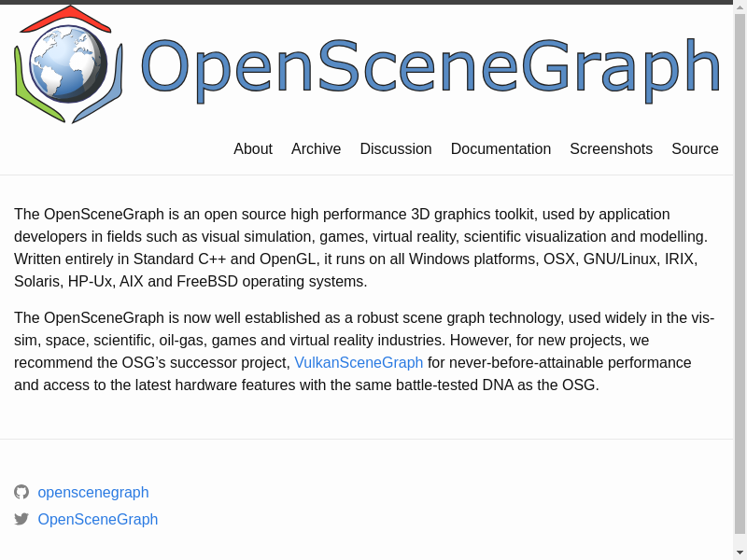747x560 pixels.
Task: Open the lowercase openscenegraph GitHub link
Action: pyautogui.click(x=93, y=493)
